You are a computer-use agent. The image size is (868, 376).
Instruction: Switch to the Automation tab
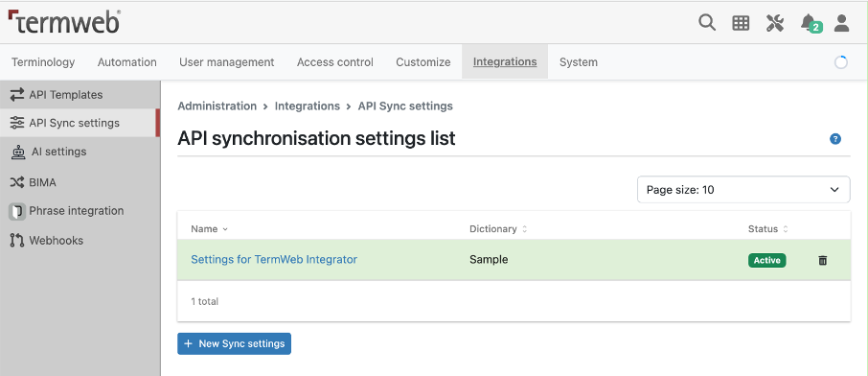[127, 62]
